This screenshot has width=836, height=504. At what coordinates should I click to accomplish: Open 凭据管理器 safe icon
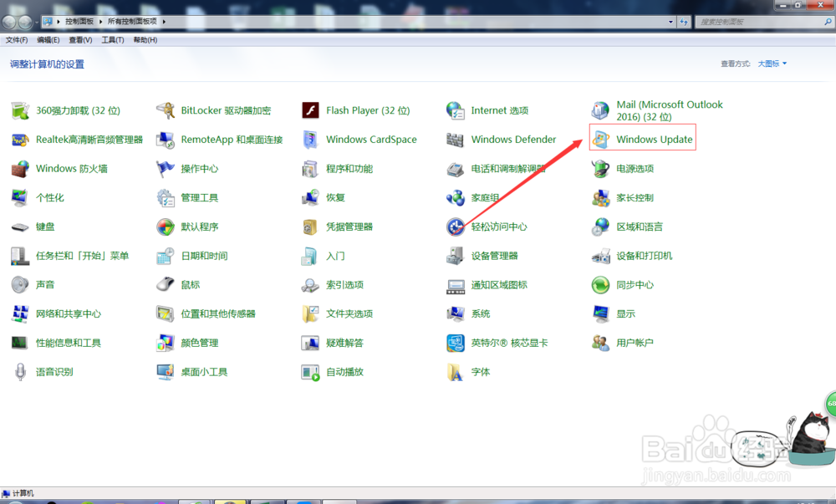pos(310,227)
